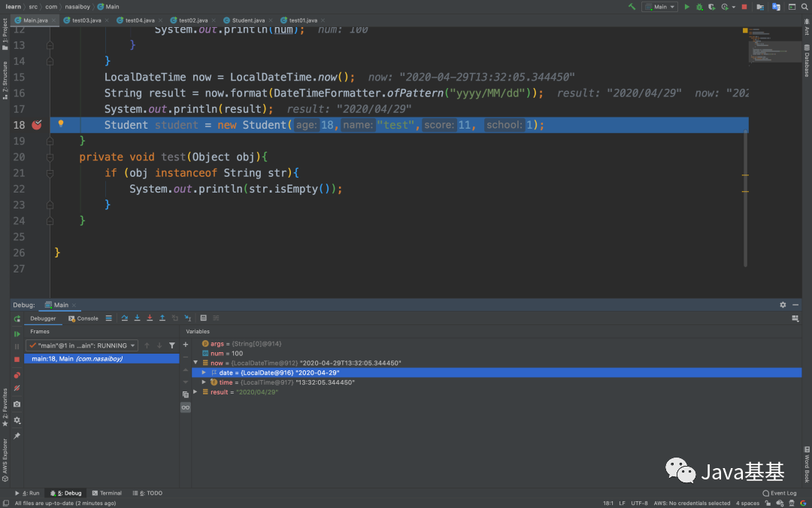
Task: Open the thread selector dropdown showing RUNNING
Action: point(82,345)
